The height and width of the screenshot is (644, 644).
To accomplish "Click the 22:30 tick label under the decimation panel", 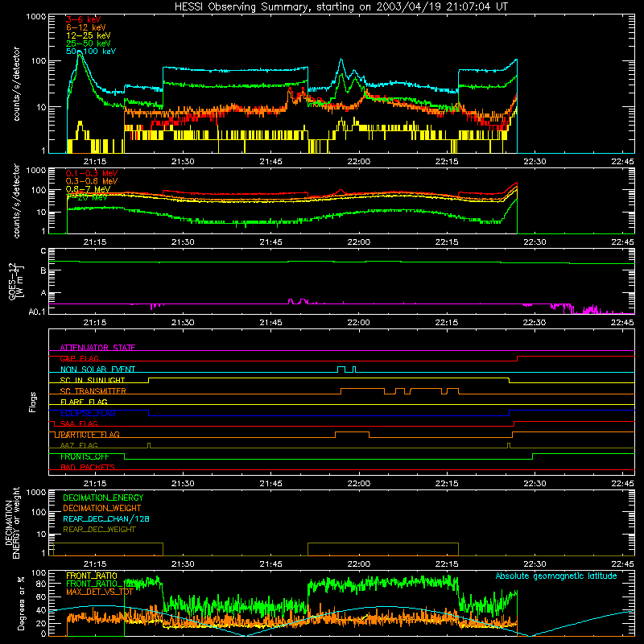I will pos(535,564).
